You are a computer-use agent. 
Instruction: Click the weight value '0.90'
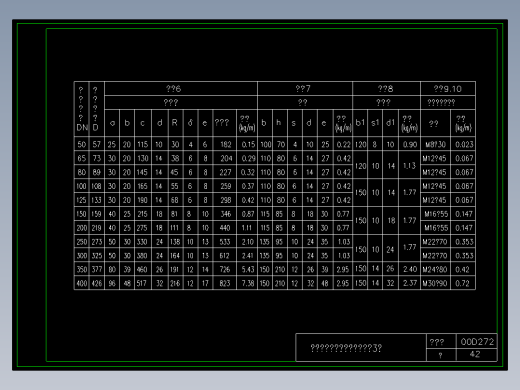(410, 144)
